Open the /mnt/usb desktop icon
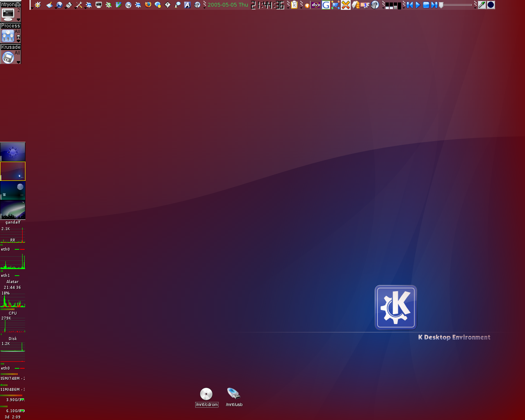The width and height of the screenshot is (525, 420). [x=234, y=397]
